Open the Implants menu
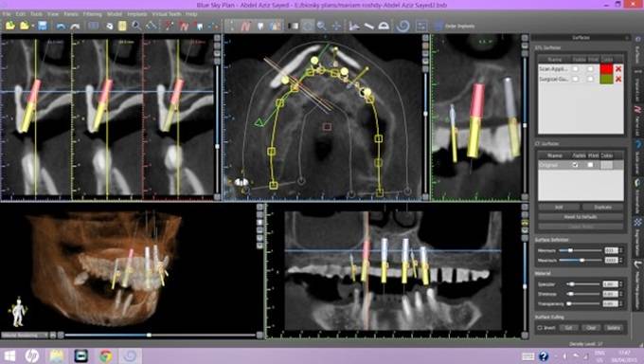The image size is (644, 364). click(x=136, y=14)
